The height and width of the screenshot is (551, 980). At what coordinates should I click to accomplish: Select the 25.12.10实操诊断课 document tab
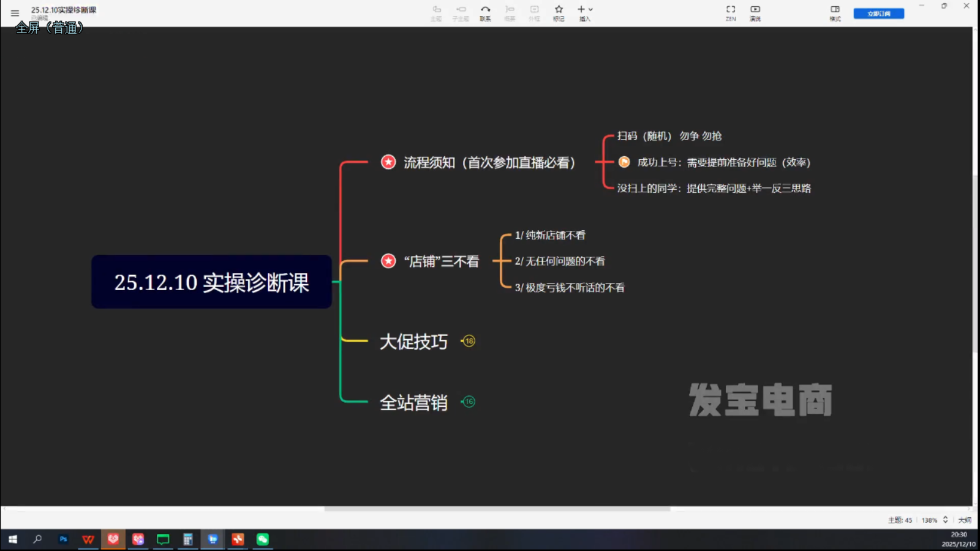pos(64,10)
